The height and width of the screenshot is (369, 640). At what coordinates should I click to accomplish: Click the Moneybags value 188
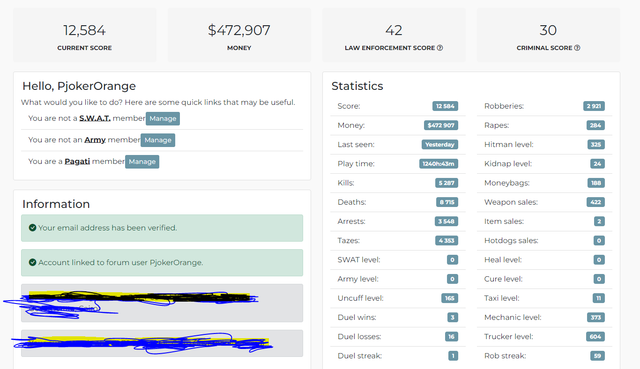pyautogui.click(x=596, y=183)
